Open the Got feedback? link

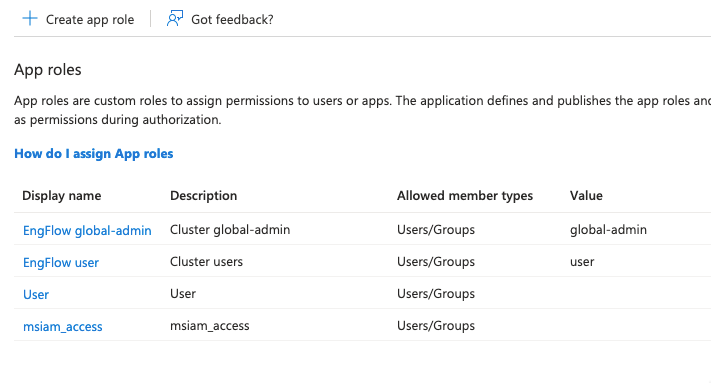point(232,19)
